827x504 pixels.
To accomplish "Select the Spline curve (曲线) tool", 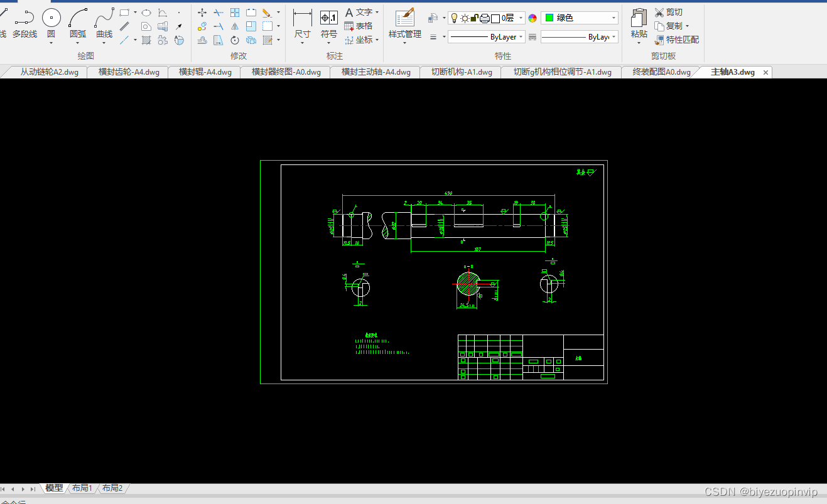I will tap(104, 23).
